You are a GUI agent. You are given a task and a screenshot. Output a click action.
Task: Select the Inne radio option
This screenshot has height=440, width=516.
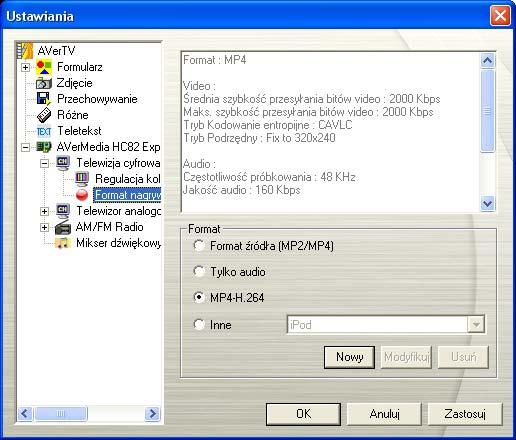pos(199,324)
